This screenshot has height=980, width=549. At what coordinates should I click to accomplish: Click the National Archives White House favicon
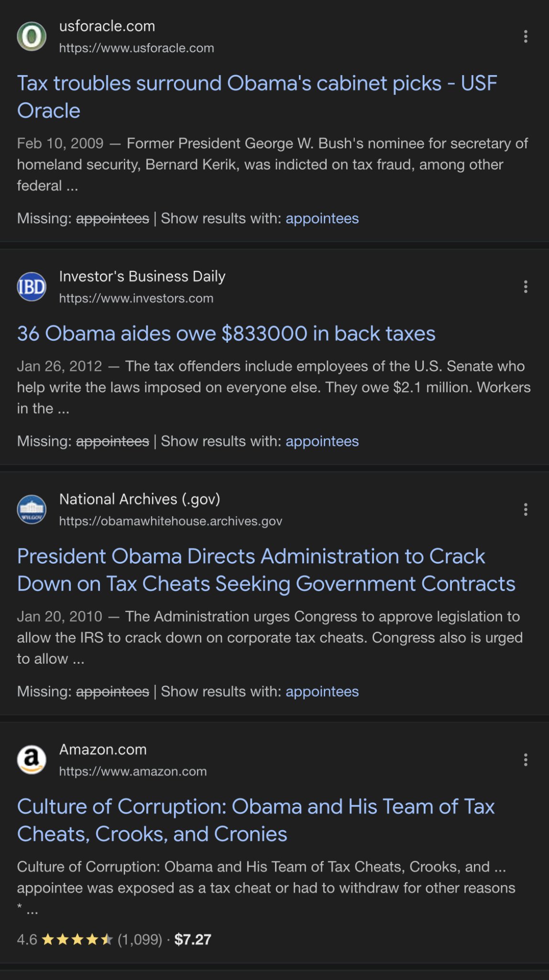pyautogui.click(x=32, y=510)
